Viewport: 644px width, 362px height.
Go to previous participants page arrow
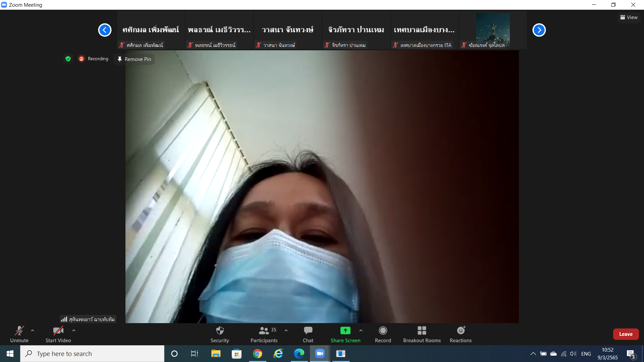[105, 30]
